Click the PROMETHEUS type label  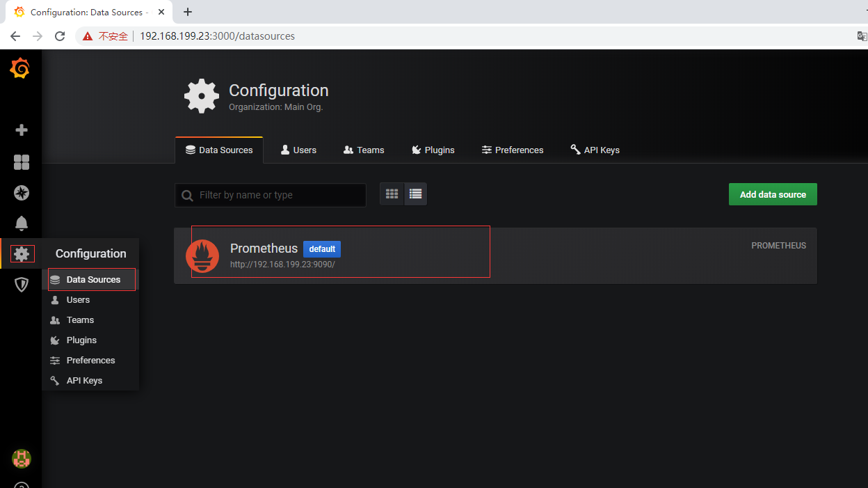779,246
